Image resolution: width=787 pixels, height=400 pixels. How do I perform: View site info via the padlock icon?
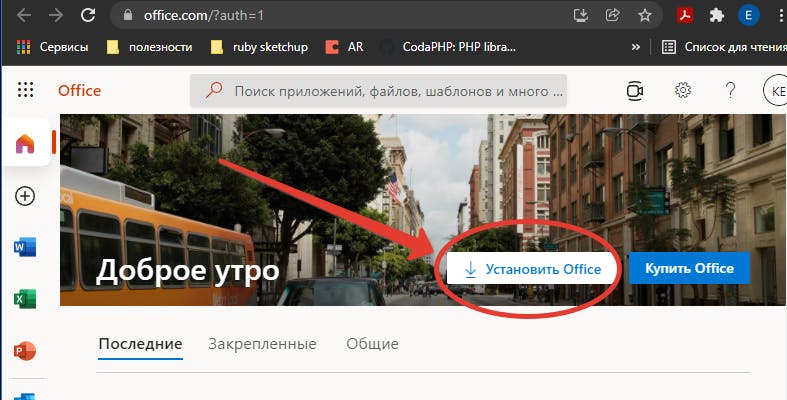click(127, 16)
